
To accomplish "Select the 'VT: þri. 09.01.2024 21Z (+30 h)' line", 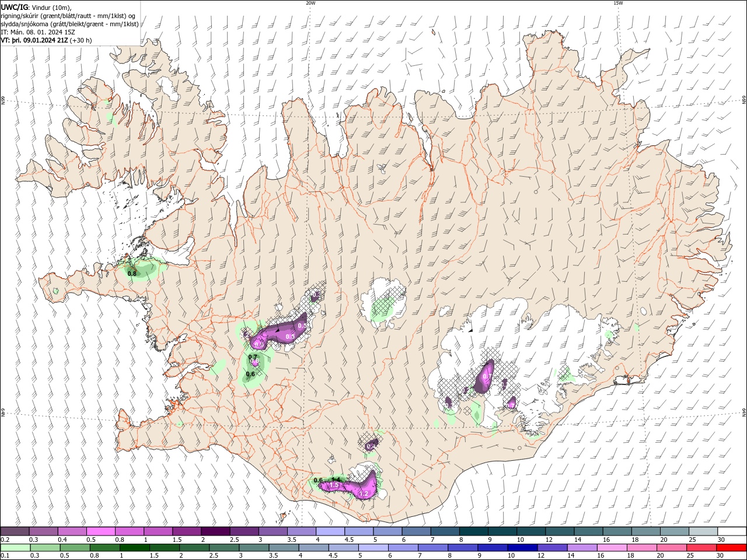I will coord(47,40).
